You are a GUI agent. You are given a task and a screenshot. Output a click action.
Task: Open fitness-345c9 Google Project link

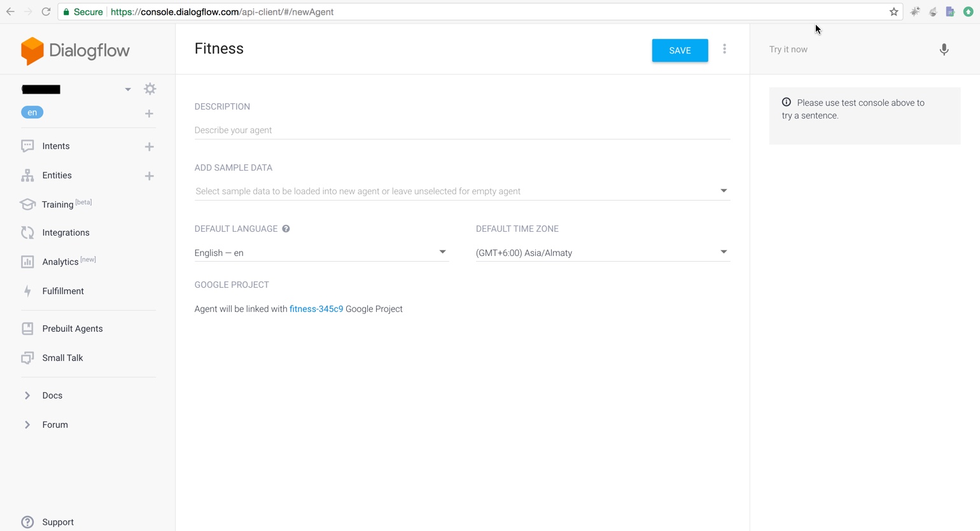tap(316, 309)
